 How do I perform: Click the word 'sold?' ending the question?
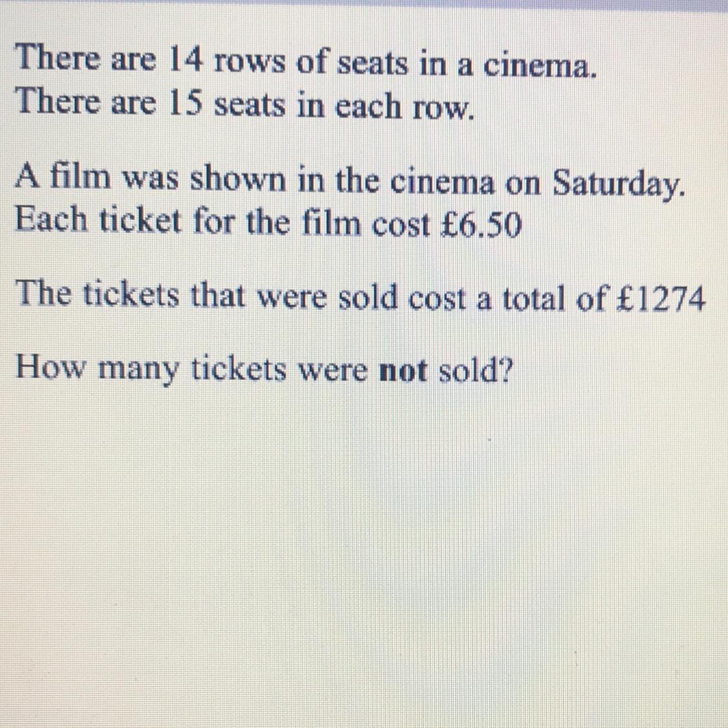click(x=476, y=371)
